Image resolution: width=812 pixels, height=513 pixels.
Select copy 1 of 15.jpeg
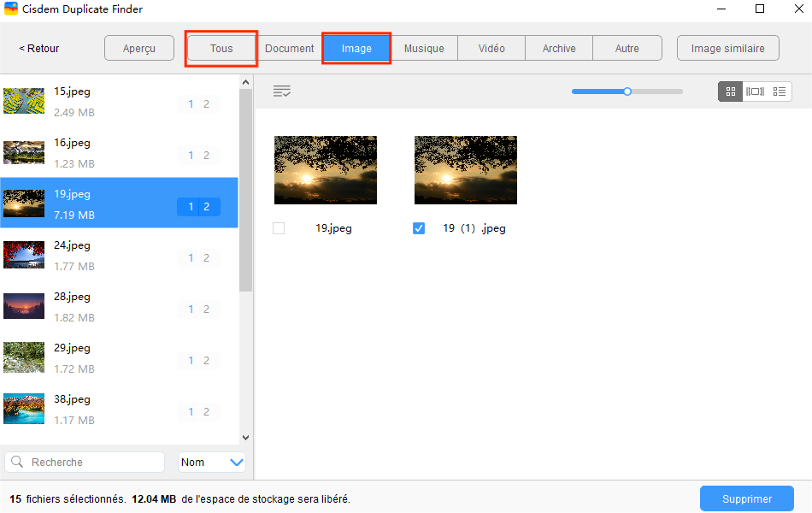[191, 104]
